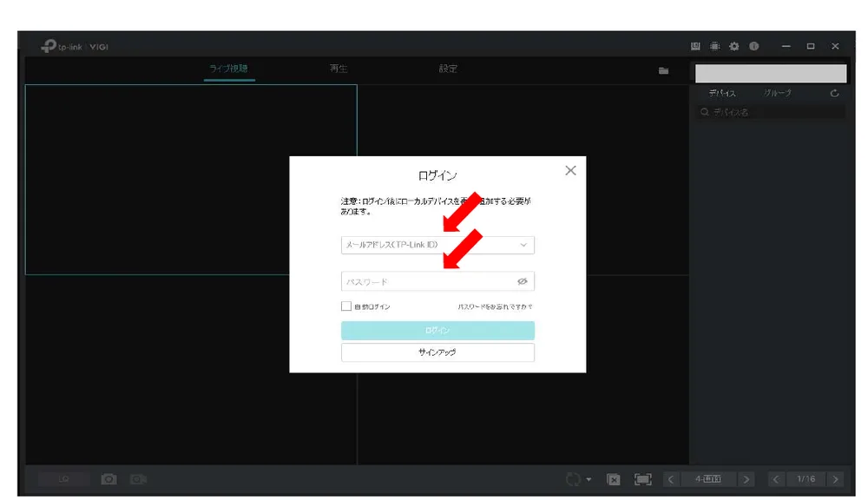Open the 4-画面 layout selector

coord(708,479)
